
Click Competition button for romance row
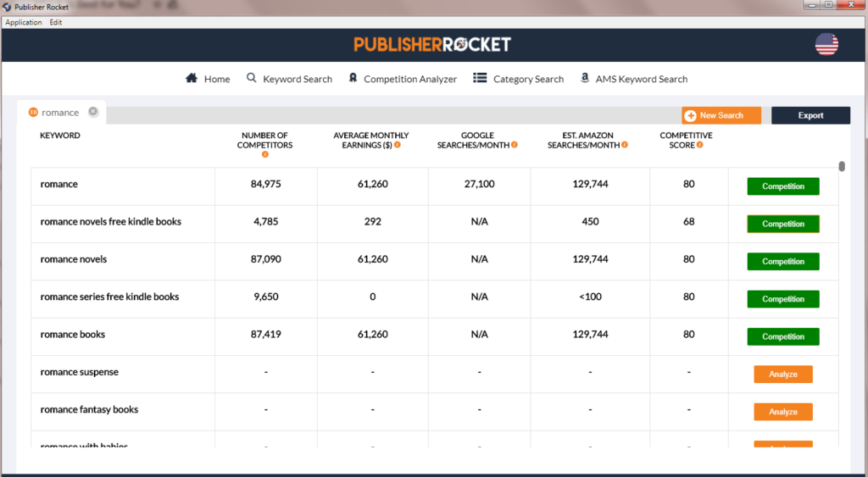[782, 186]
